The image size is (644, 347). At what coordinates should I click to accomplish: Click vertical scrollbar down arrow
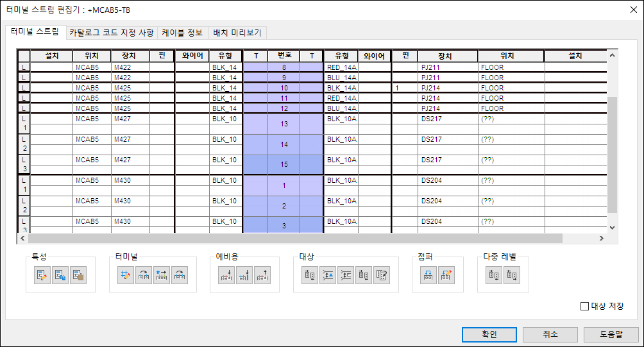coord(612,228)
